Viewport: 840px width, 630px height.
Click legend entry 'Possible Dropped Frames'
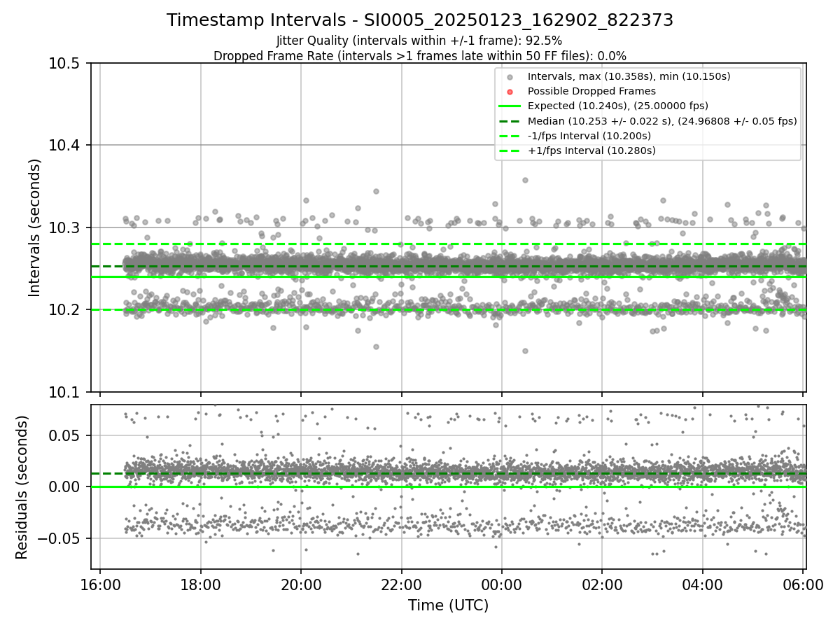click(591, 91)
